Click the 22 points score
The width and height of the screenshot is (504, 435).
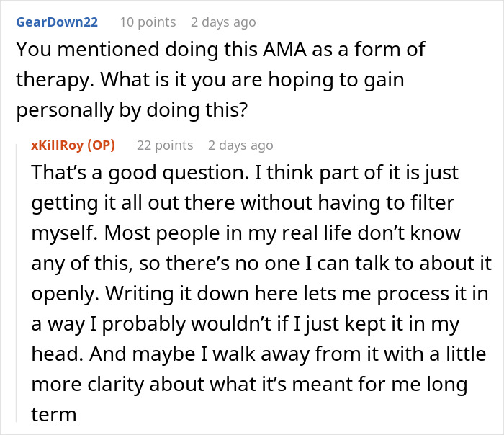165,145
